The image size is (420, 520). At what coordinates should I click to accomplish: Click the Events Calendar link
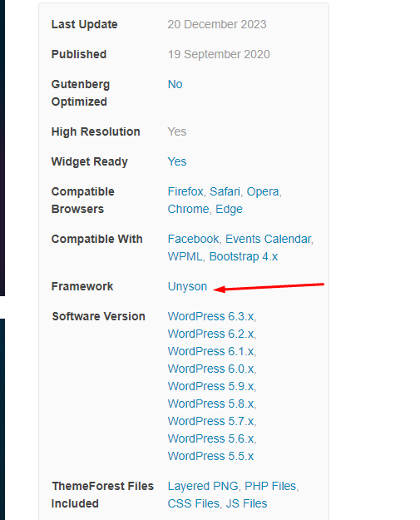click(268, 239)
